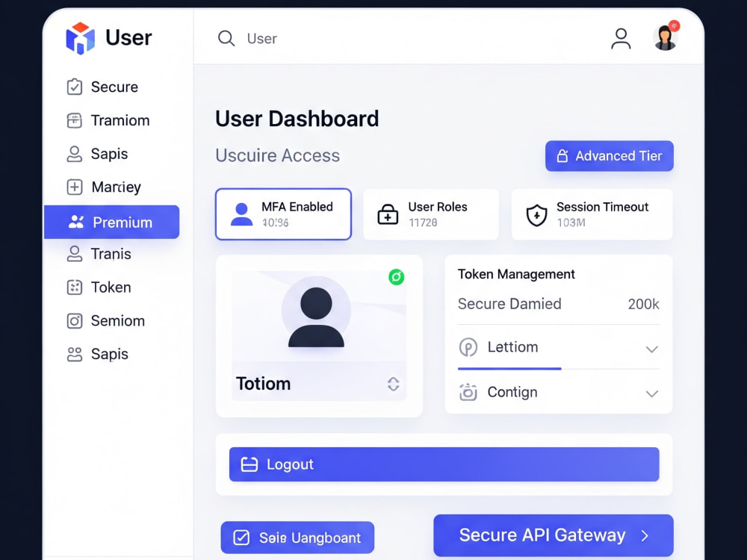Click the User Dashboard heading

click(x=297, y=119)
